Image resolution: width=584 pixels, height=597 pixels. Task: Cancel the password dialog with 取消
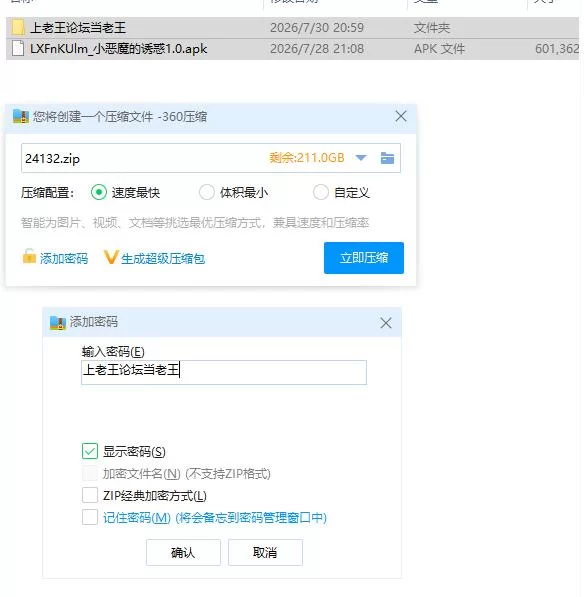click(265, 552)
